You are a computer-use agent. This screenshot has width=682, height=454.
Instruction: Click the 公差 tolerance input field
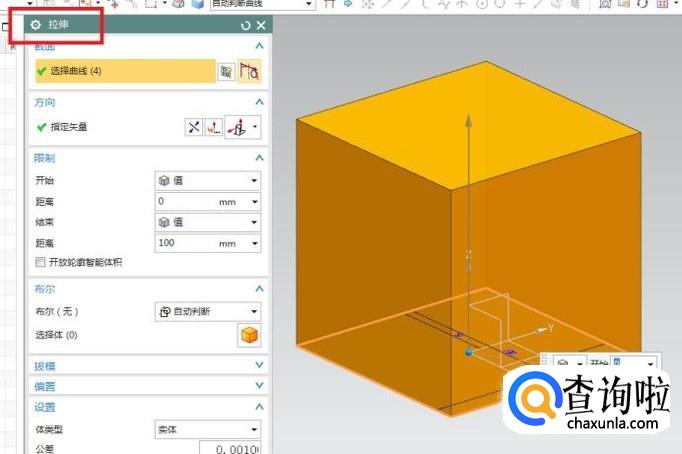(230, 448)
